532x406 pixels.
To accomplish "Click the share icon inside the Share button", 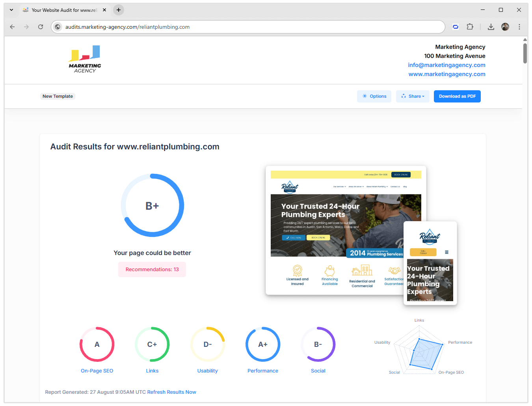I will 404,96.
